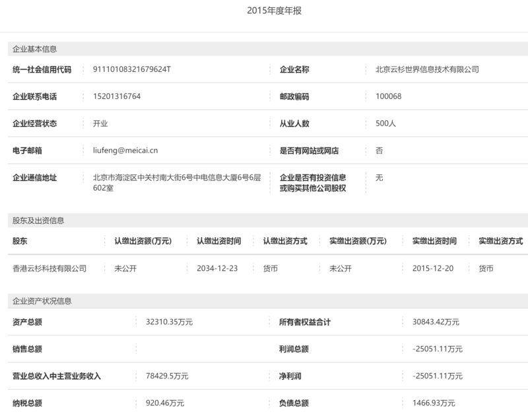Select the 无 investment info value
Screen dimensions: 528x420
point(379,178)
